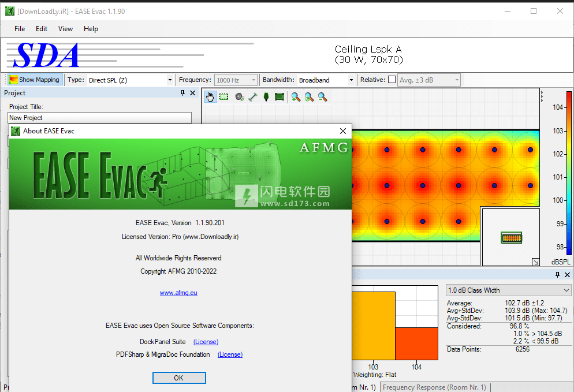Open the File menu
This screenshot has height=392, width=574.
pyautogui.click(x=20, y=29)
